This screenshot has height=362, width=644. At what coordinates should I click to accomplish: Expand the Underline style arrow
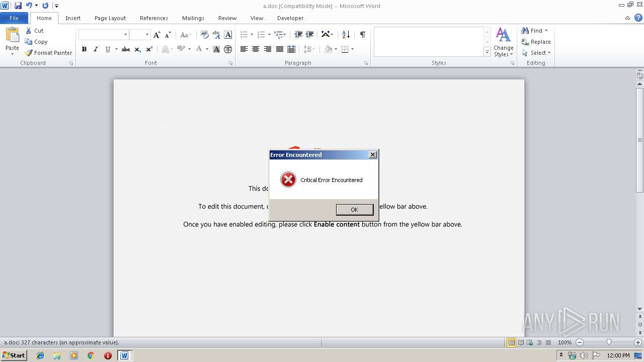(116, 49)
